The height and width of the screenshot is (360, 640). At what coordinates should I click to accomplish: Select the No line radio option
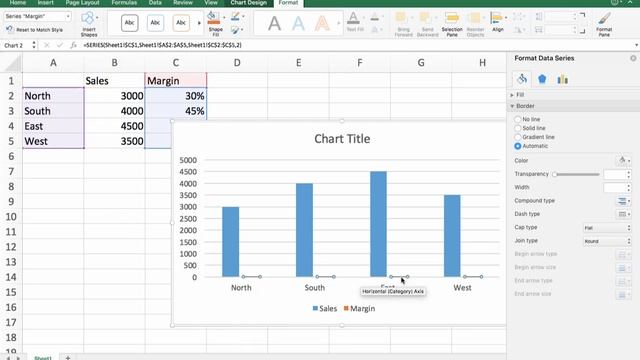point(518,119)
